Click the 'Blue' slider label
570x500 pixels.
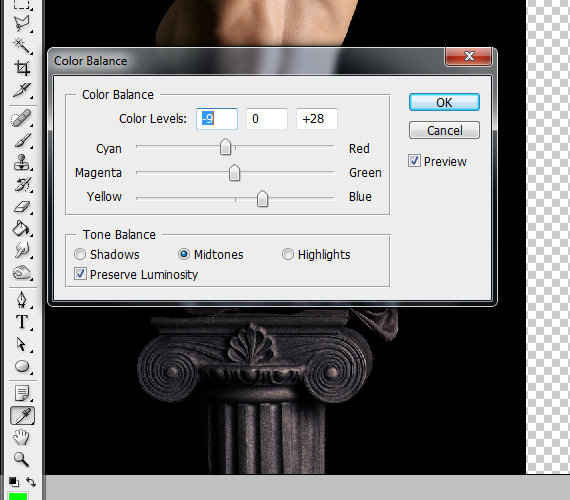[360, 196]
